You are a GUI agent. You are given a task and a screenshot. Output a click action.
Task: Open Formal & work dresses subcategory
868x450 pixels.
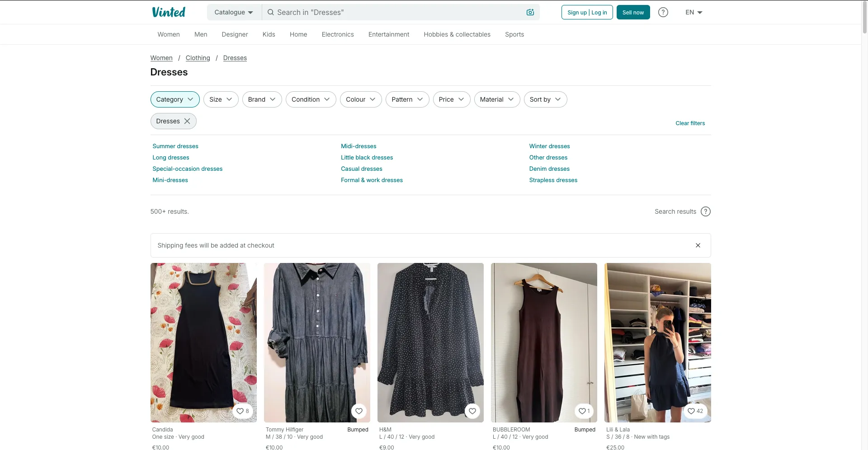pyautogui.click(x=372, y=180)
